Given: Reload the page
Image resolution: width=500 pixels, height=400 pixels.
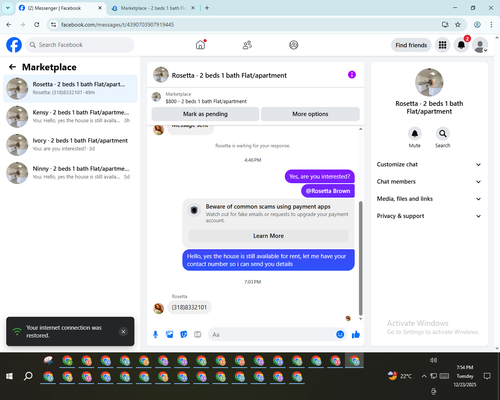Looking at the screenshot, I should [x=37, y=24].
